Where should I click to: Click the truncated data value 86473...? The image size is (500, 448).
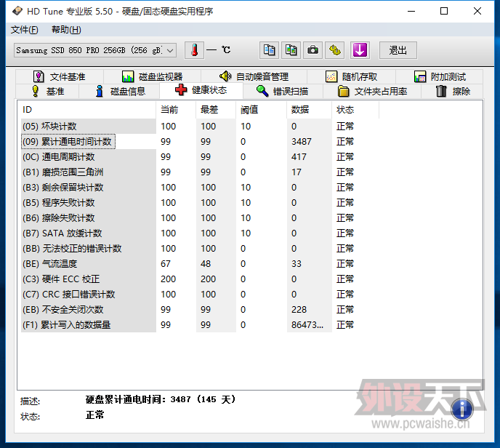tap(307, 325)
